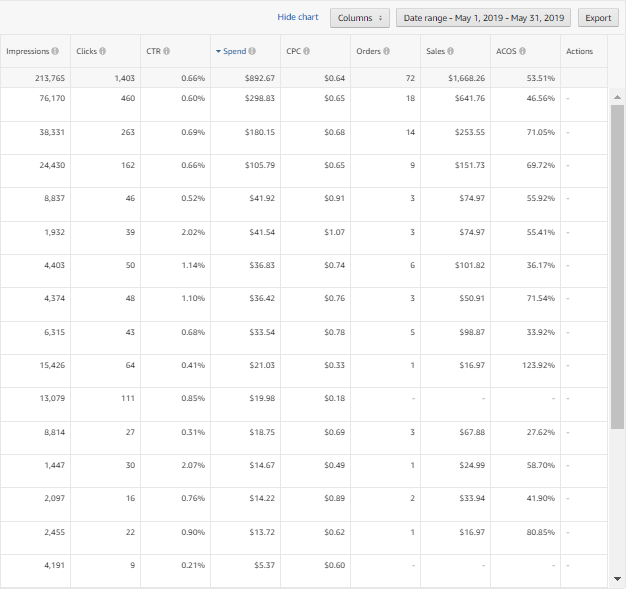Click the scrollbar down arrow

617,579
